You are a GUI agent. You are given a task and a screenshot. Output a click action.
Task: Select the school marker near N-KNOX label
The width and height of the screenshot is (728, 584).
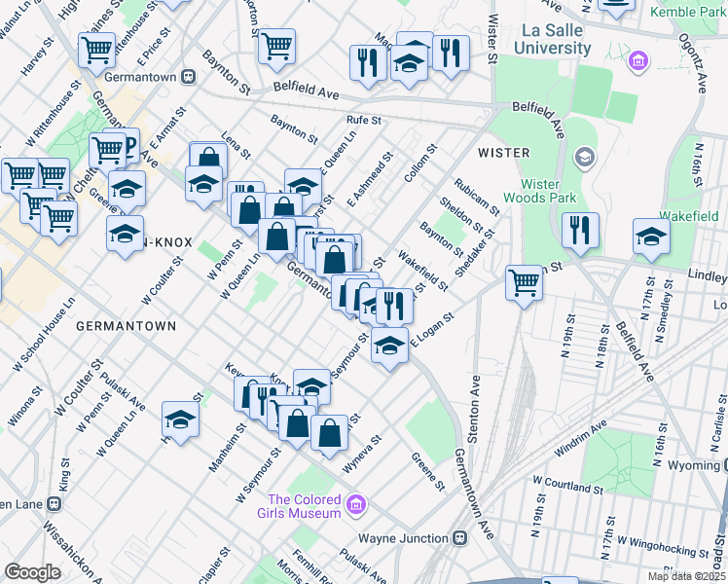pos(125,235)
